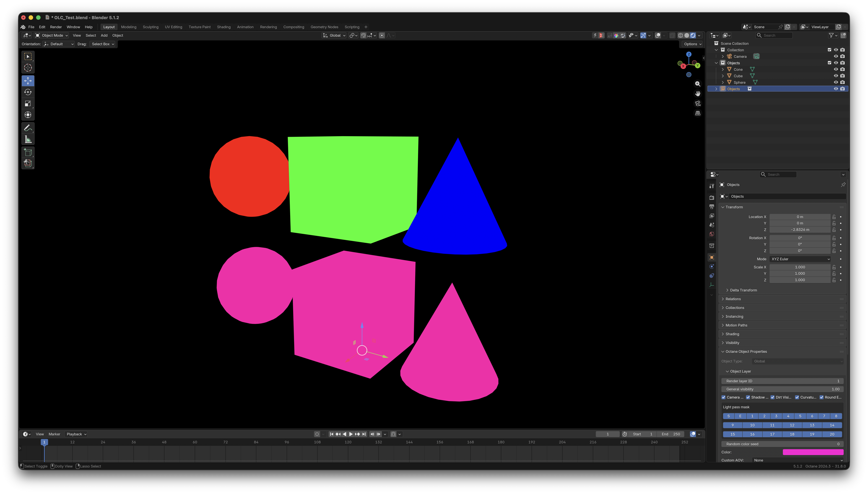The height and width of the screenshot is (494, 868).
Task: Click the General visibility slider
Action: click(x=782, y=389)
